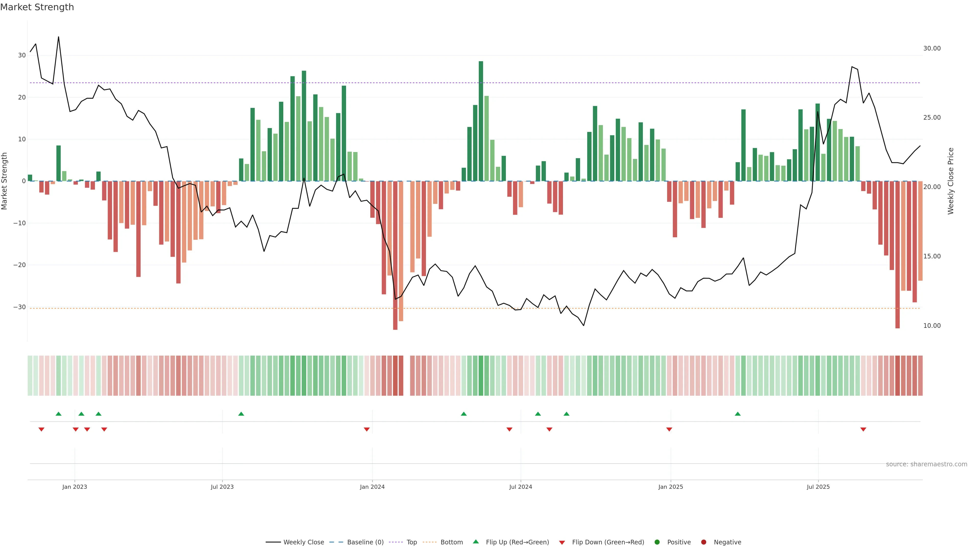Screen dimensions: 980x551
Task: Click the 30.00 label on the right price axis
Action: point(932,48)
